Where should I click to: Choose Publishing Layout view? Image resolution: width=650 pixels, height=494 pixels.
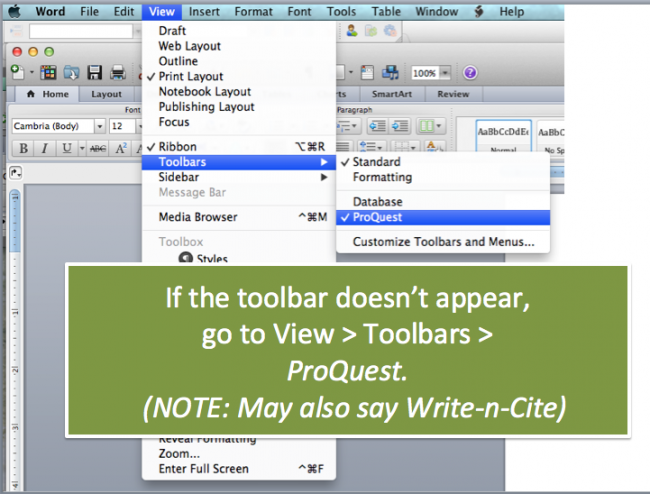click(x=239, y=107)
